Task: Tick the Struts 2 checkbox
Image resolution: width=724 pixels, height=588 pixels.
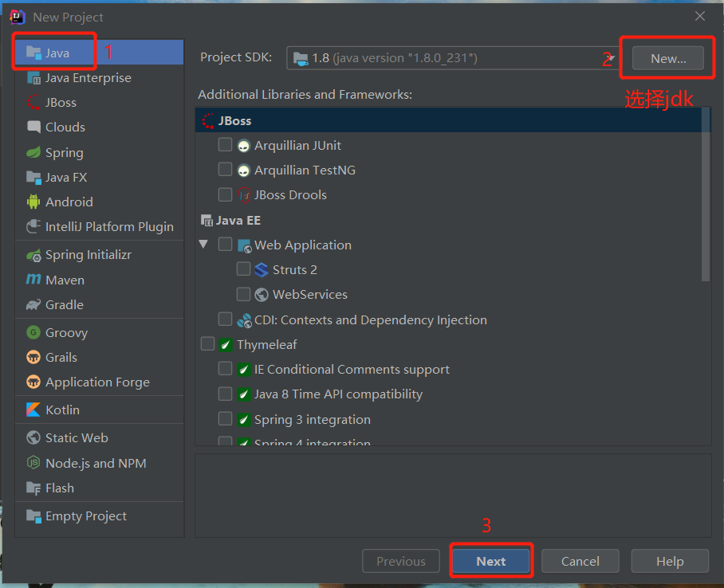Action: point(243,269)
